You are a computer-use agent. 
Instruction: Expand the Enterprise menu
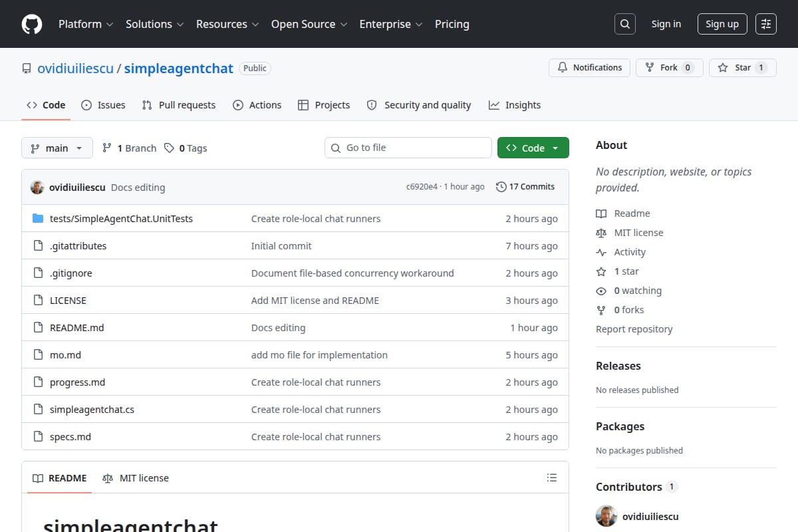pyautogui.click(x=391, y=24)
